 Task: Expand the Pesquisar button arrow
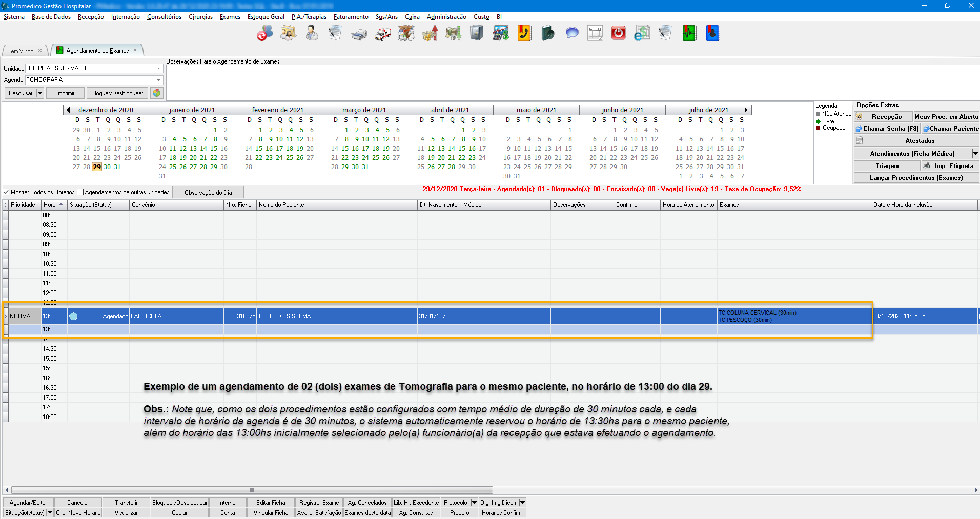[40, 93]
